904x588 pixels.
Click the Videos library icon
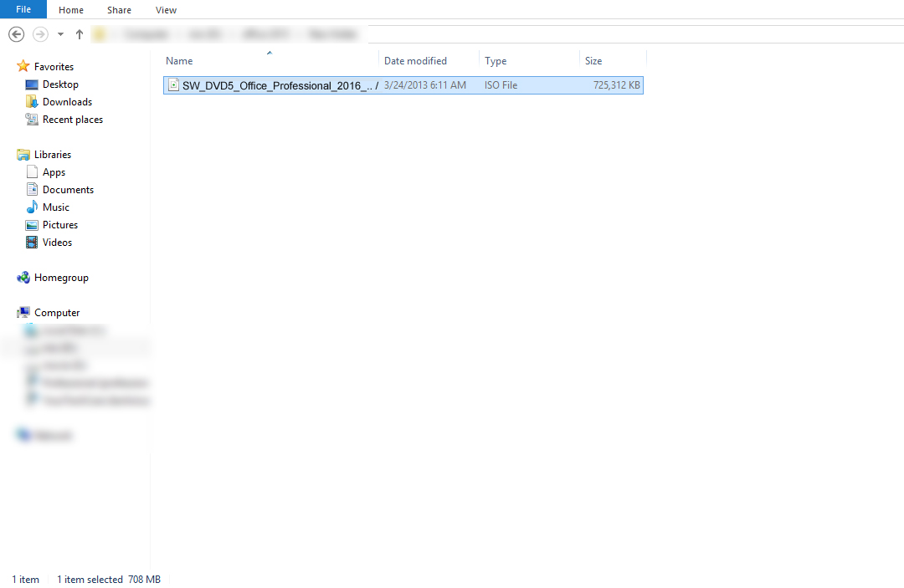tap(32, 243)
